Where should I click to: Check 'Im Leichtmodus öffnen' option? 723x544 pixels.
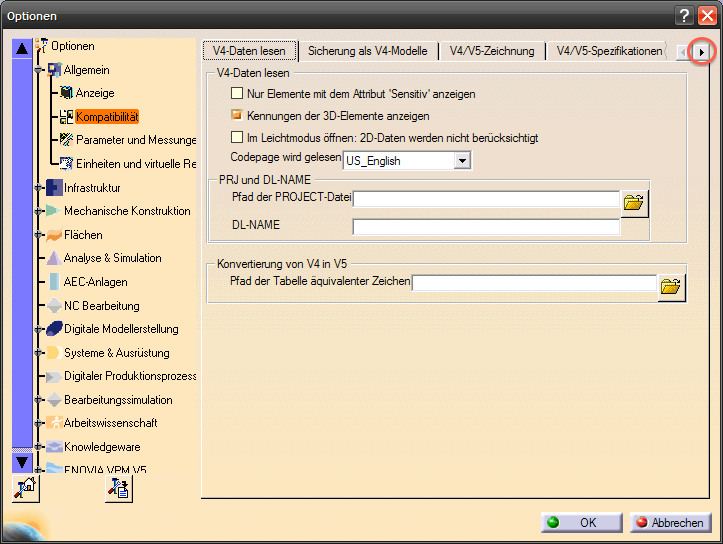(x=238, y=138)
